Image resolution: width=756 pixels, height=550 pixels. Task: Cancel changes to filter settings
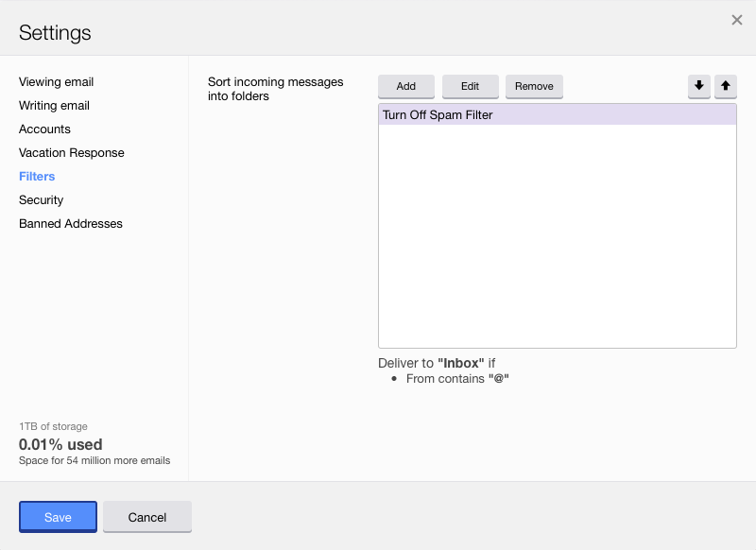pyautogui.click(x=146, y=517)
